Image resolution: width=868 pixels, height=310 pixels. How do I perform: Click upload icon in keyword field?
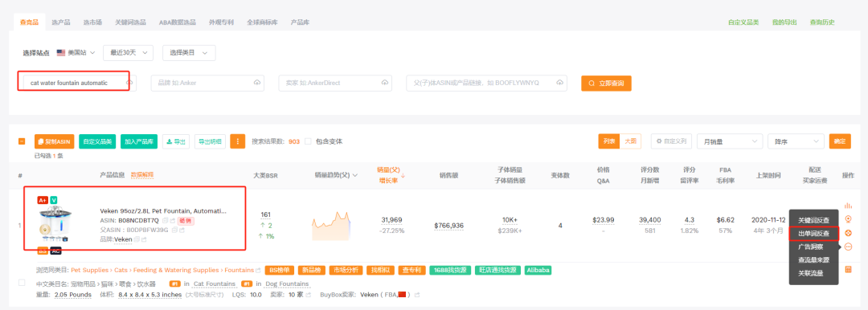(130, 83)
